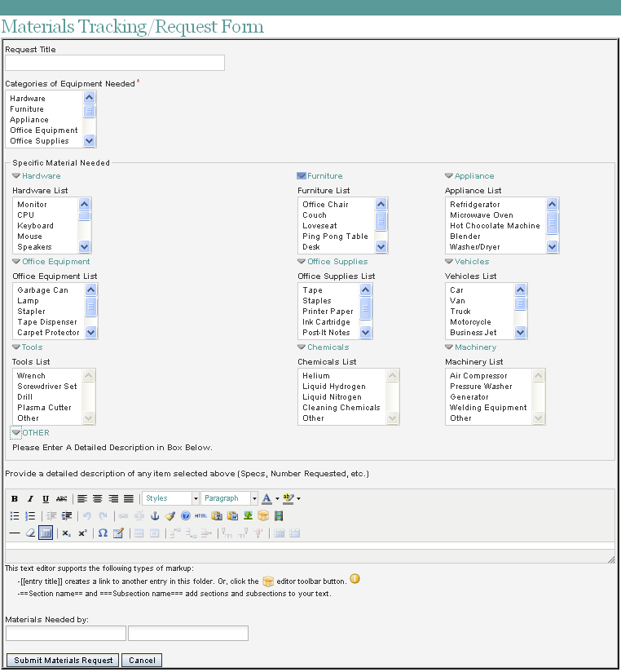Select Hot Chocolate Machine in Appliance List
The image size is (621, 672).
[495, 225]
